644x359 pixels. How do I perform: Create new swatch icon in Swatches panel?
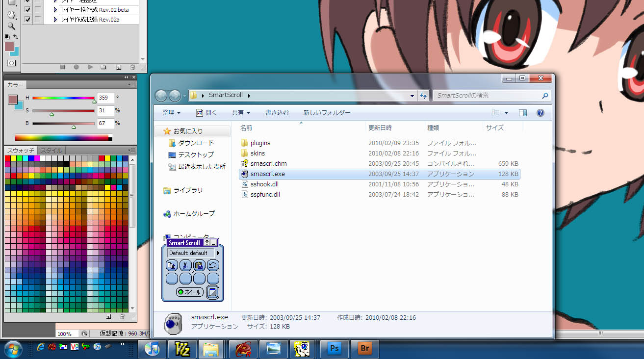pos(107,317)
